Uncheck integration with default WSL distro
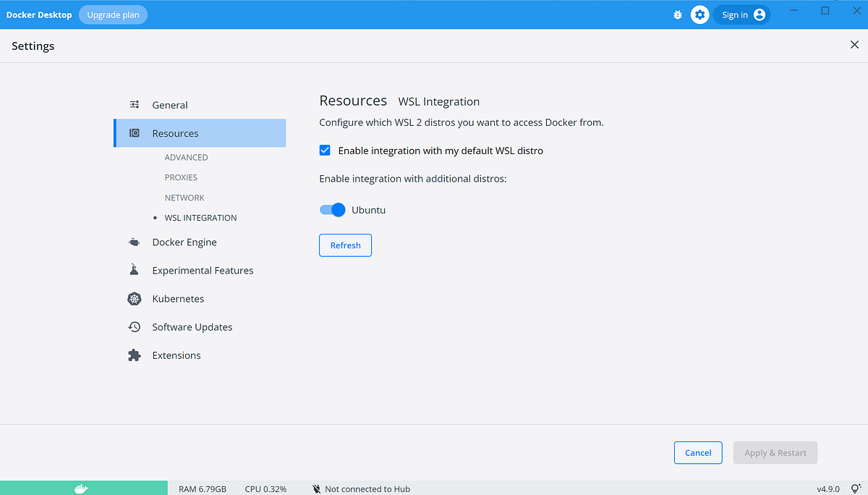The image size is (868, 495). point(325,150)
